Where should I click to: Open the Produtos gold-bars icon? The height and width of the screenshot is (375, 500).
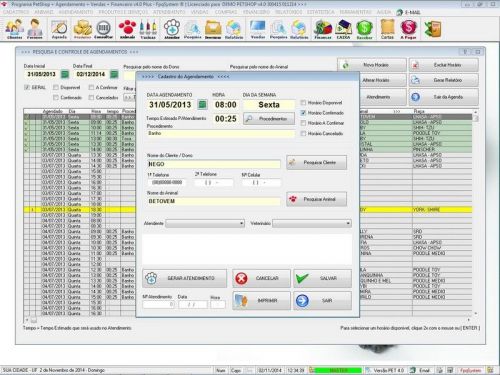click(x=82, y=29)
